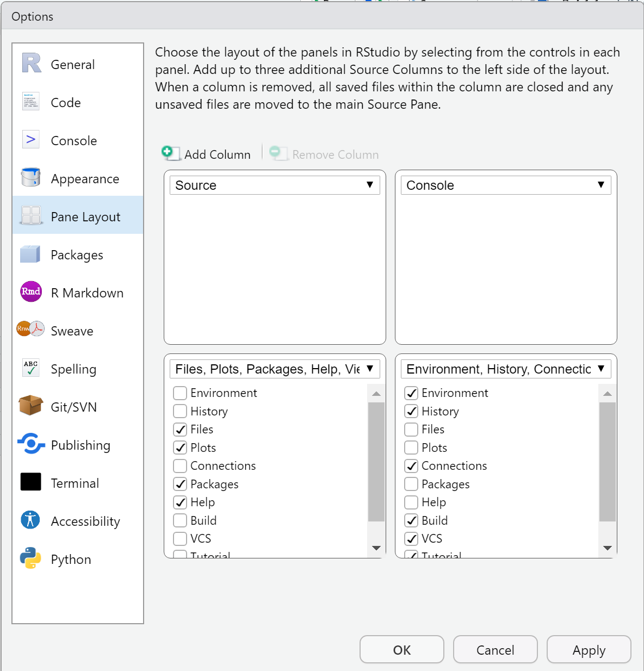Click the Cancel button
This screenshot has height=671, width=644.
[x=495, y=650]
